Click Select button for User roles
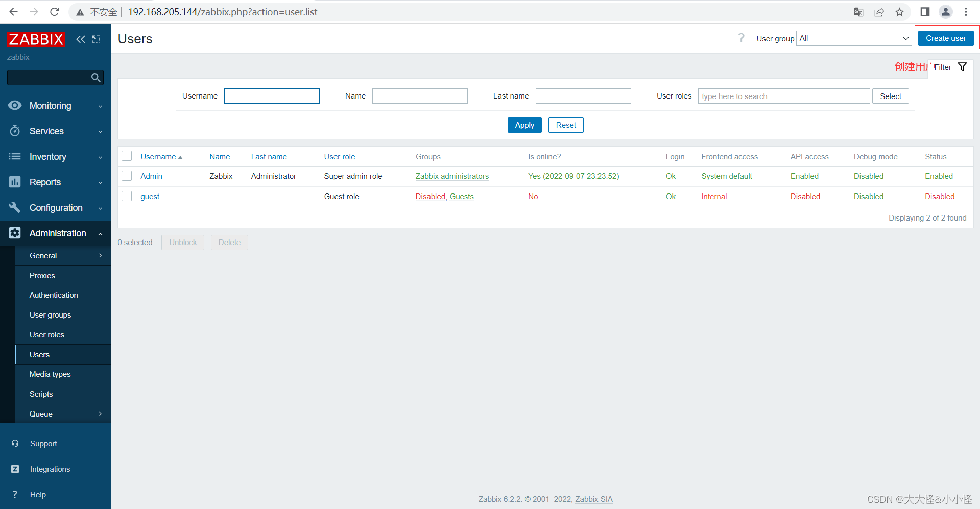980x509 pixels. pos(891,96)
